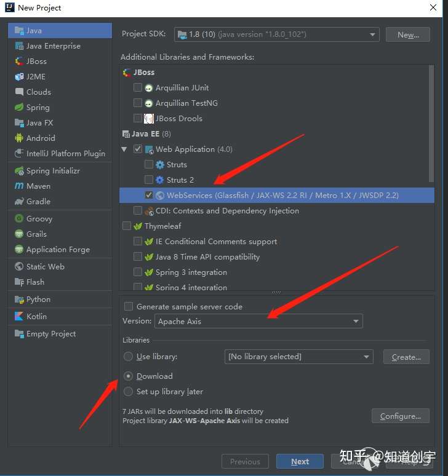Screen dimensions: 448x476
Task: Click the Spring Initializr icon
Action: pyautogui.click(x=19, y=170)
